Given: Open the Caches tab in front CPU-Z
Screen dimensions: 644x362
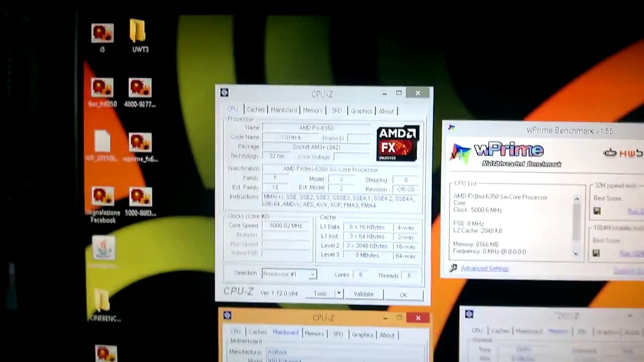Looking at the screenshot, I should point(255,110).
